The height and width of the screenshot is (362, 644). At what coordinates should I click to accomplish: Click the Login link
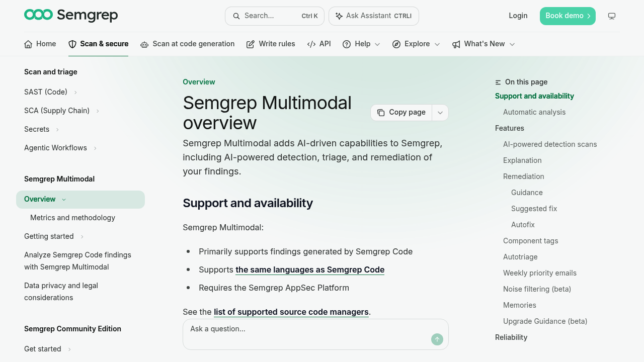(x=518, y=16)
